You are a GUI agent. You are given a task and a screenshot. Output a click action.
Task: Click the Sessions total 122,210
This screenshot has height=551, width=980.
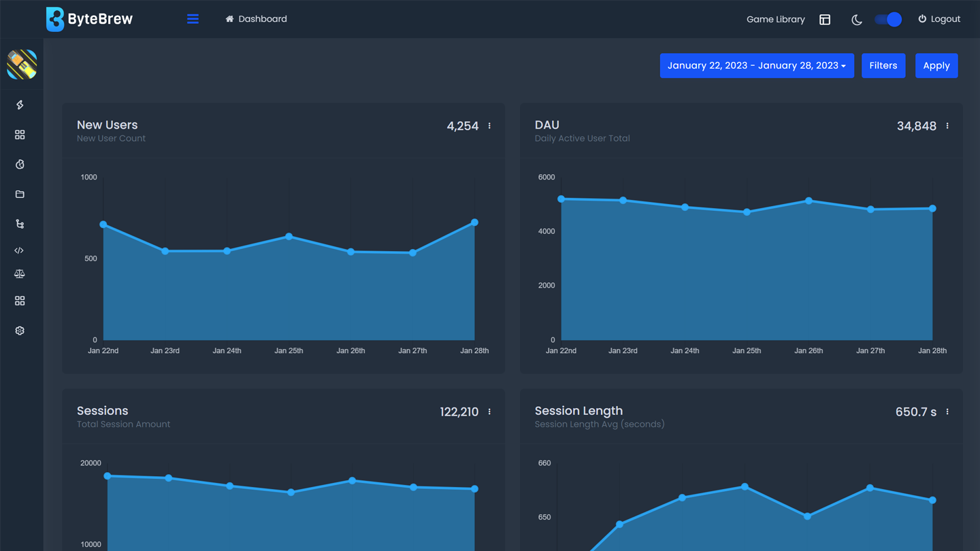(x=459, y=412)
